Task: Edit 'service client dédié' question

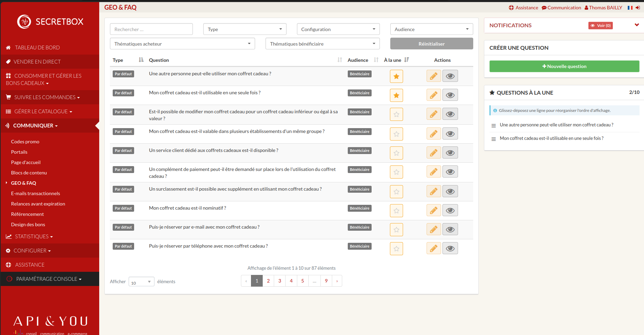Action: click(433, 153)
